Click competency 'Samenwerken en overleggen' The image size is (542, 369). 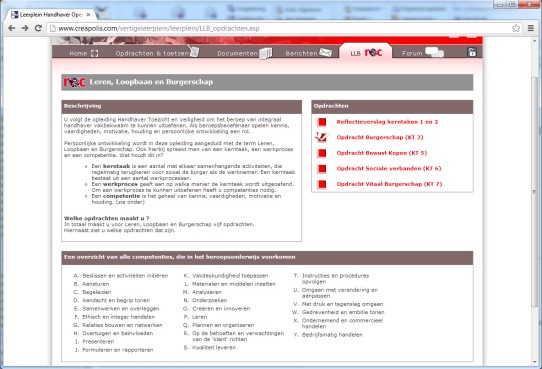tap(121, 309)
